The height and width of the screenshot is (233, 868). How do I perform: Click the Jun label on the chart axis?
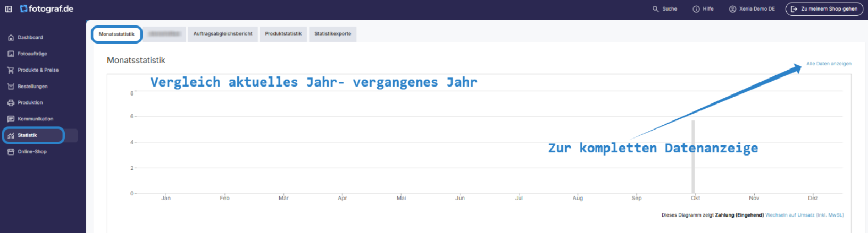tap(460, 198)
